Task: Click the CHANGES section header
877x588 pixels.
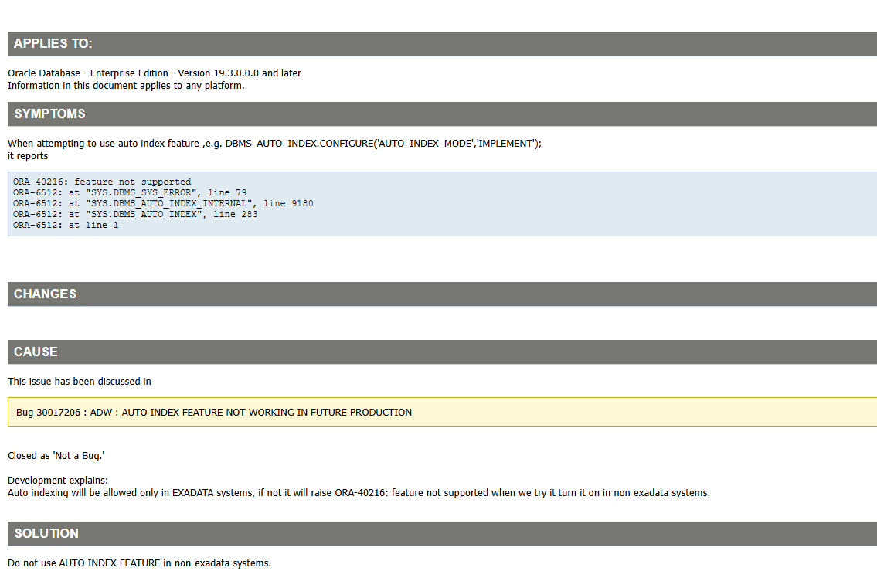Action: 442,294
